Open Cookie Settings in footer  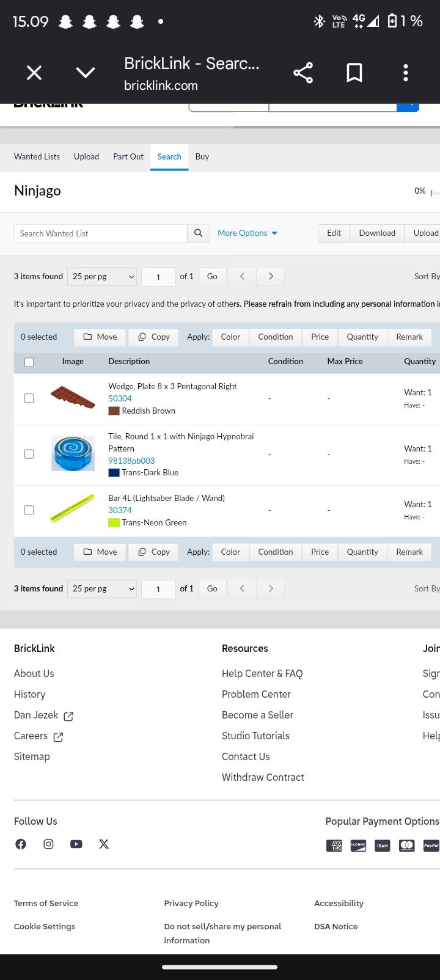tap(45, 926)
